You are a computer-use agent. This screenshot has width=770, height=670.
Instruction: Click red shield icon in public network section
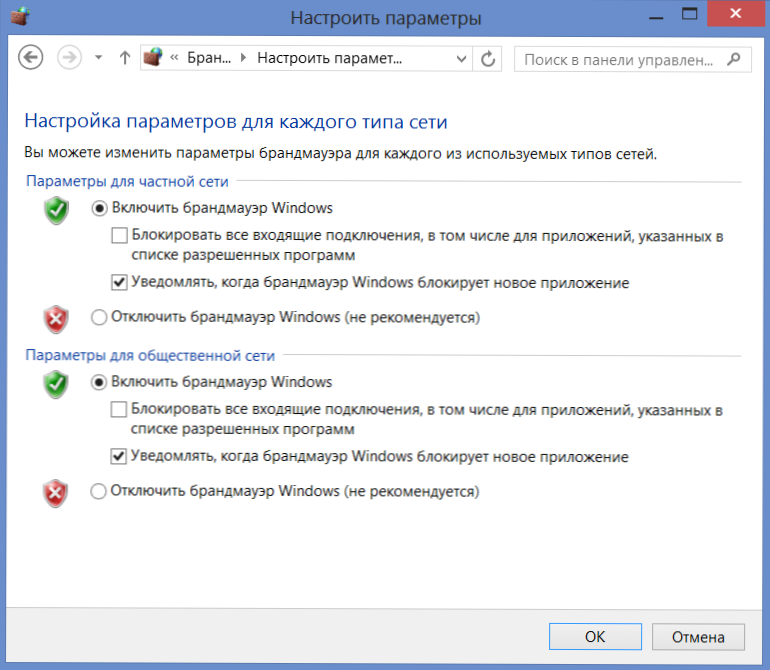point(55,494)
